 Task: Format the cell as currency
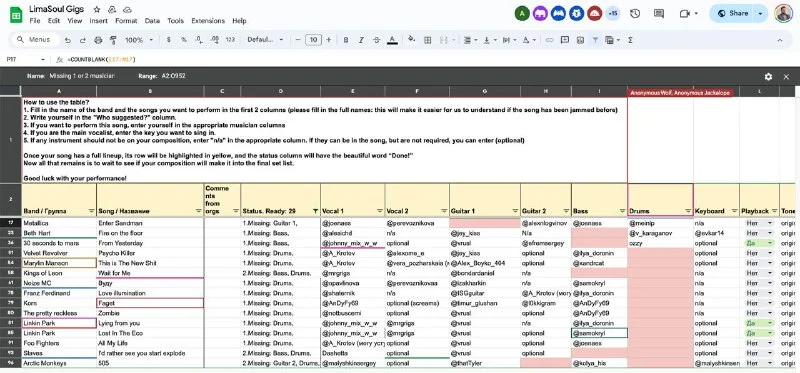[168, 40]
